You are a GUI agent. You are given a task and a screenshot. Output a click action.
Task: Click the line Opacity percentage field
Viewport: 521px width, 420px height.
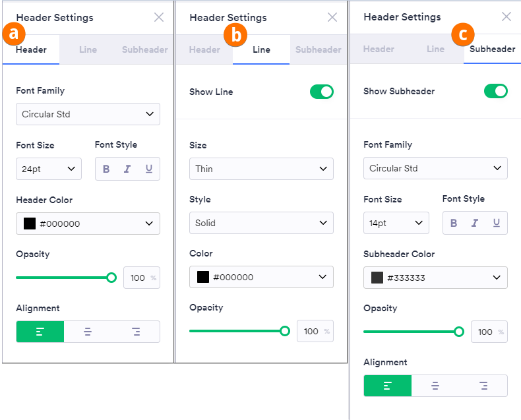315,331
